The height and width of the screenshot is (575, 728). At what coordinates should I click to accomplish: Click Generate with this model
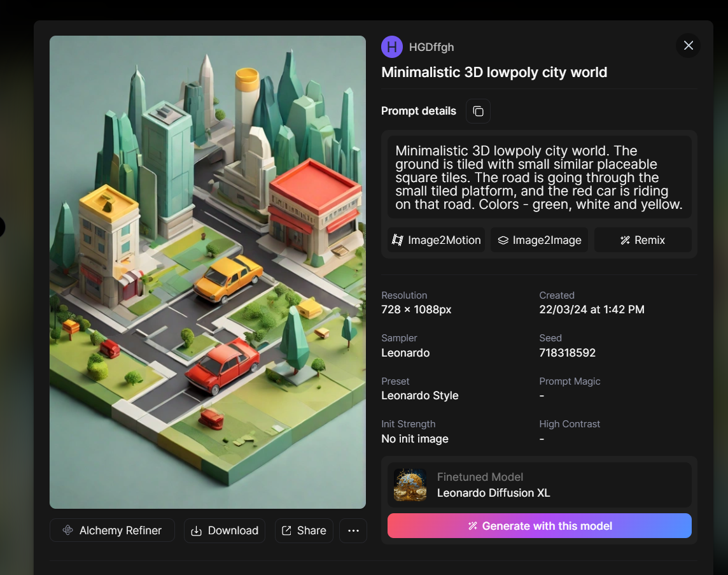[539, 526]
